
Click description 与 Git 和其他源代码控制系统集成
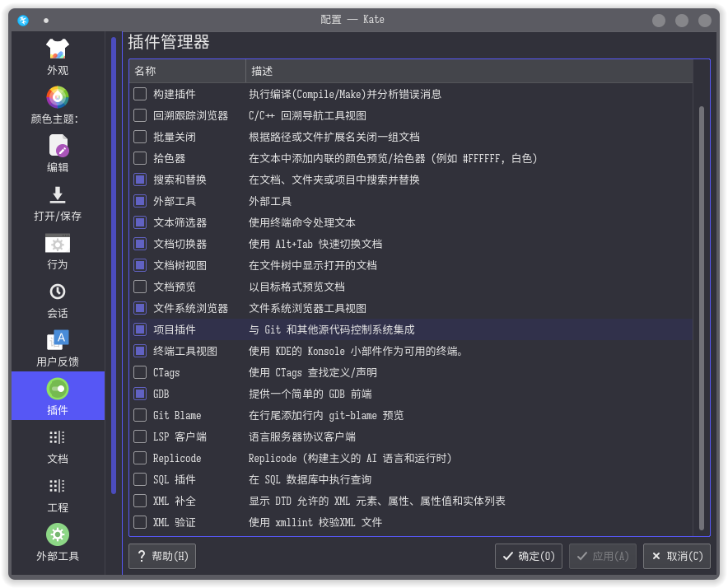(332, 329)
